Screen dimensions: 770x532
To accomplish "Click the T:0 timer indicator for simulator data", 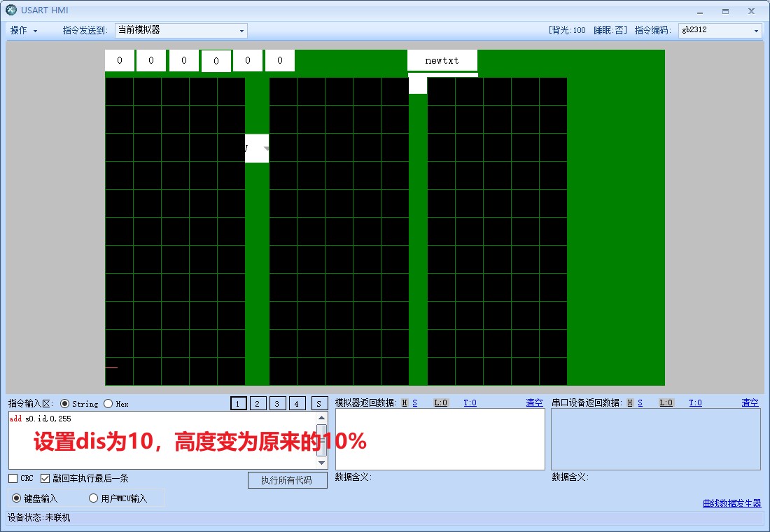I will [470, 402].
